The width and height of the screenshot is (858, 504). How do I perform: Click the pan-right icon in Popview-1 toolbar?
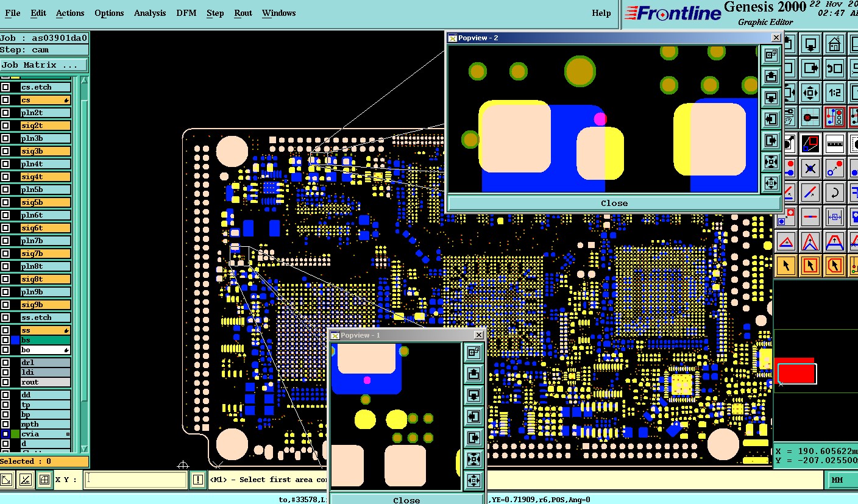[x=474, y=438]
